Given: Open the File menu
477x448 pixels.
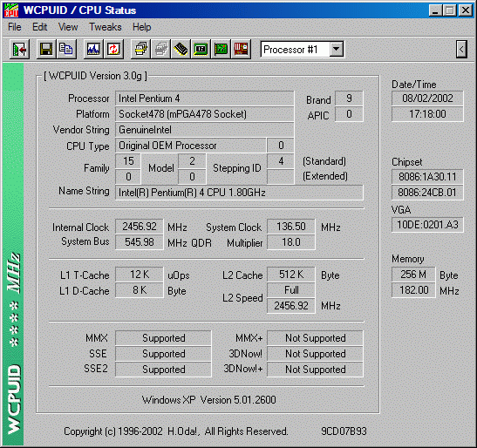Looking at the screenshot, I should click(14, 27).
